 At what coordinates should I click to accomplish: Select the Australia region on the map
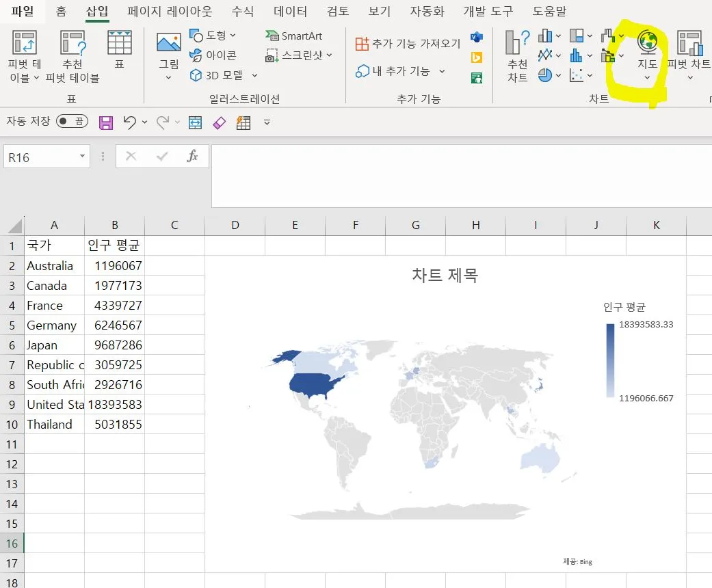[x=540, y=457]
